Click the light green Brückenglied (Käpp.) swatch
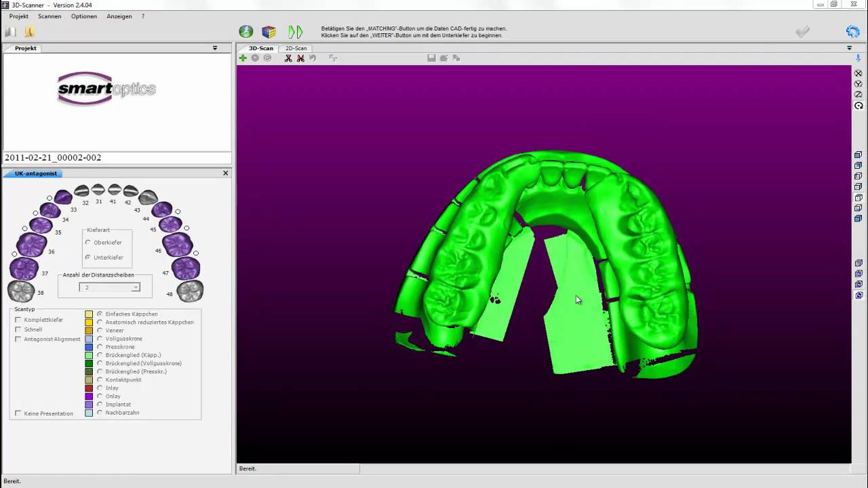The width and height of the screenshot is (868, 488). click(89, 355)
